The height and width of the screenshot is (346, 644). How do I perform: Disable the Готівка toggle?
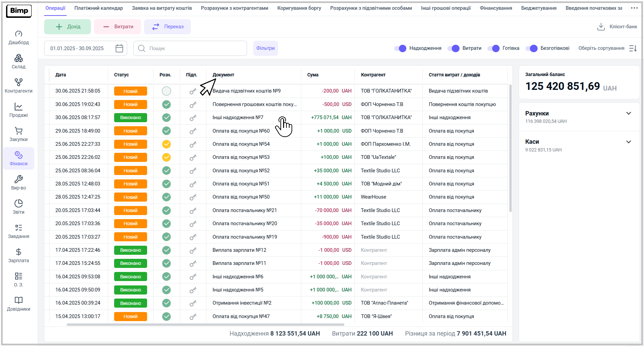click(494, 48)
